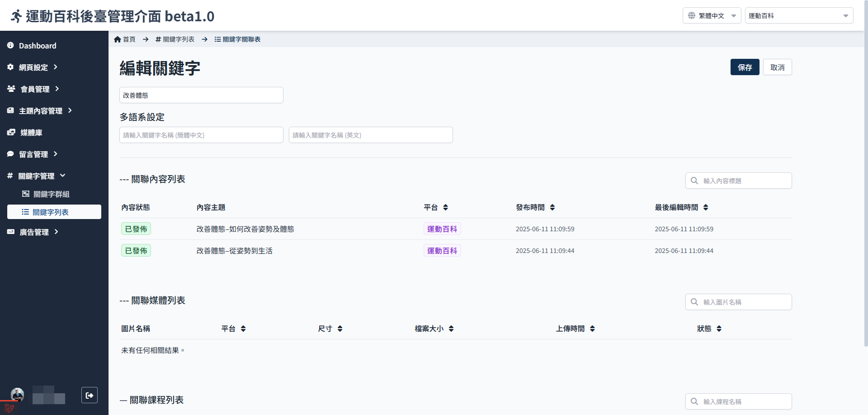
Task: Open 關鍵字群組 submenu item
Action: [x=52, y=194]
